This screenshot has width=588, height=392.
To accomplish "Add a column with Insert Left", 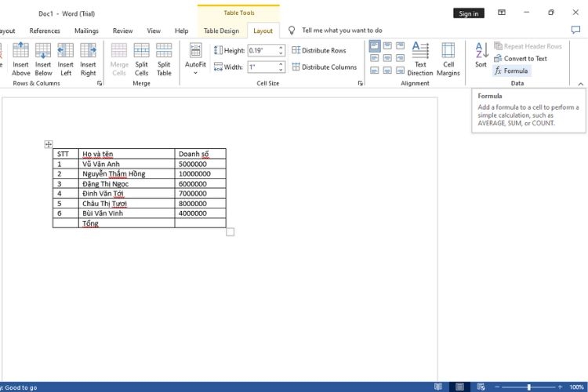I will tap(66, 59).
